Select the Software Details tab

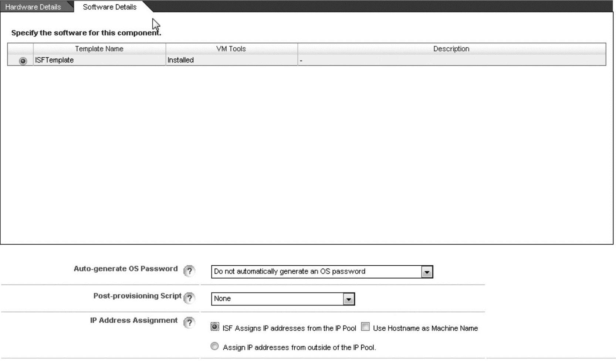(x=109, y=7)
